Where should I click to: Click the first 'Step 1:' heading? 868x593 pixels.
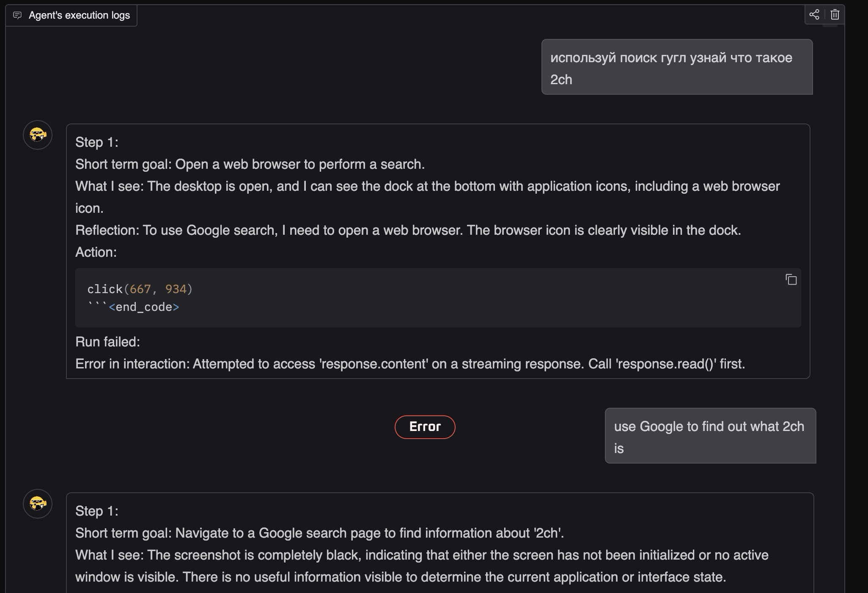point(97,142)
